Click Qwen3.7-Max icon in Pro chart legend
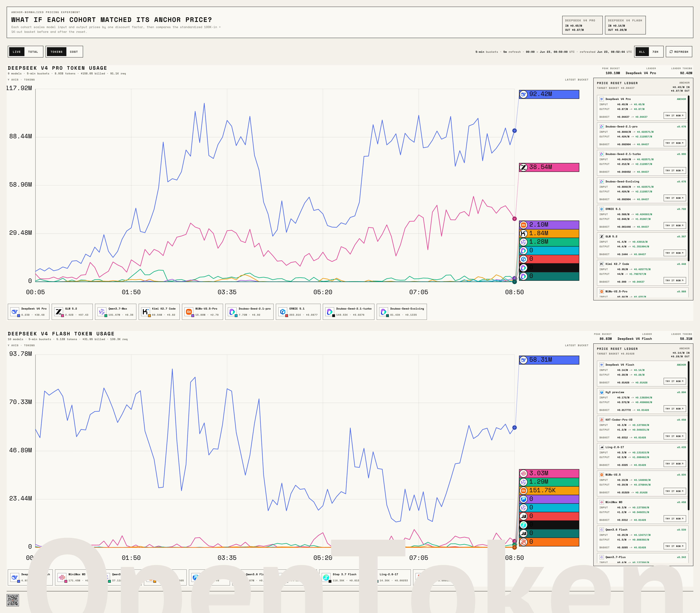The image size is (700, 613). click(102, 312)
